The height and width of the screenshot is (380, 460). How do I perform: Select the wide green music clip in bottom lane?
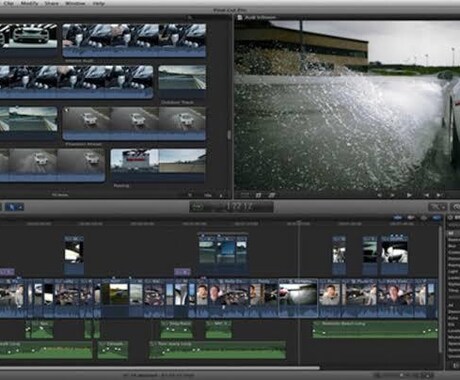point(217,350)
